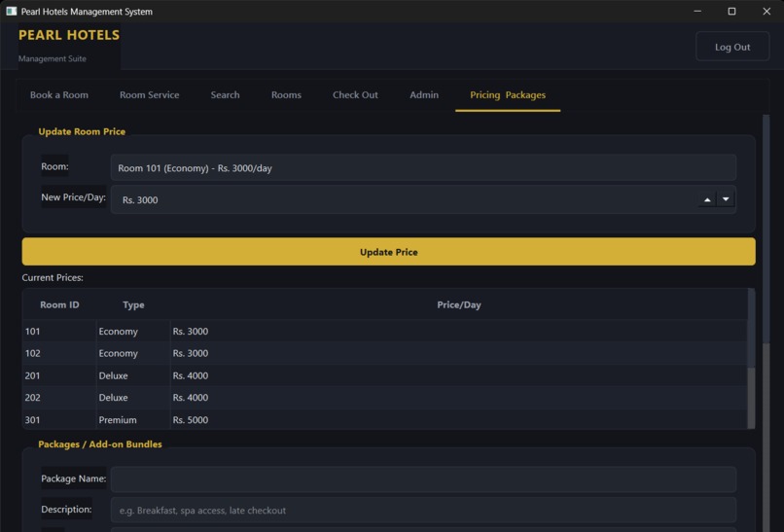The height and width of the screenshot is (532, 784).
Task: Sort by Room ID column header
Action: point(59,305)
